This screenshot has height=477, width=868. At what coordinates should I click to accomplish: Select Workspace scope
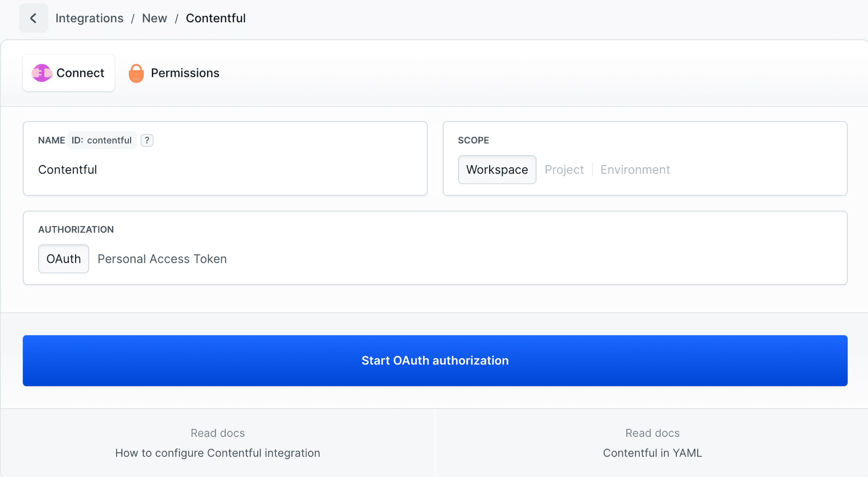coord(497,170)
